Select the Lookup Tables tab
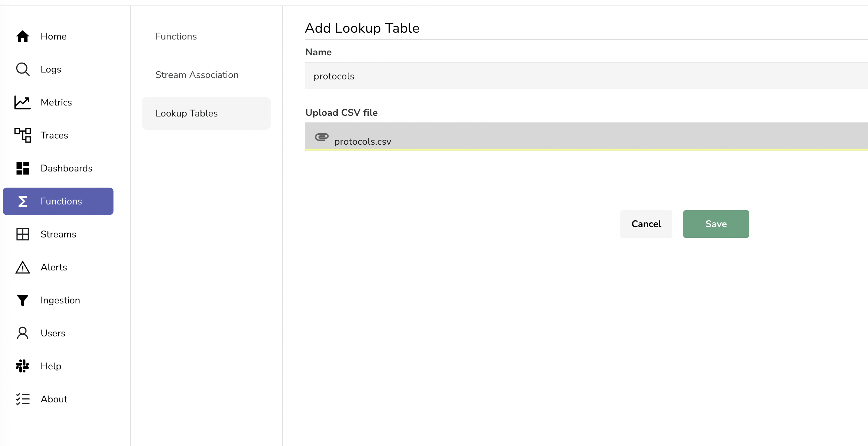 pyautogui.click(x=186, y=113)
